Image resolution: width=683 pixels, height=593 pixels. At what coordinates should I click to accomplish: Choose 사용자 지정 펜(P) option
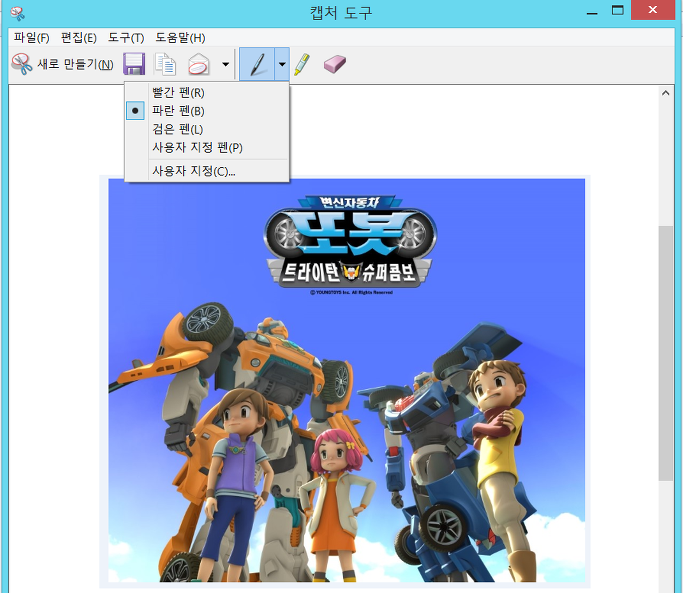click(x=207, y=147)
